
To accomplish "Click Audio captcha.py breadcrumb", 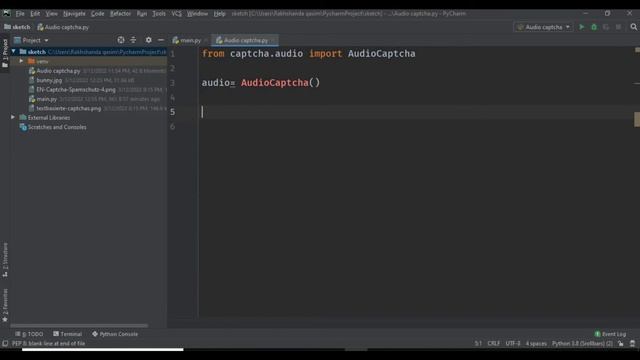I will 63,27.
